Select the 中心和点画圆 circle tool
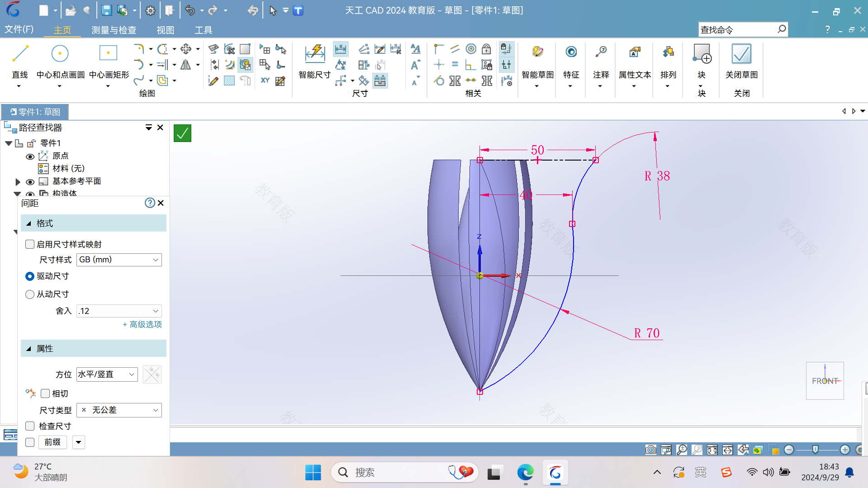 [60, 61]
